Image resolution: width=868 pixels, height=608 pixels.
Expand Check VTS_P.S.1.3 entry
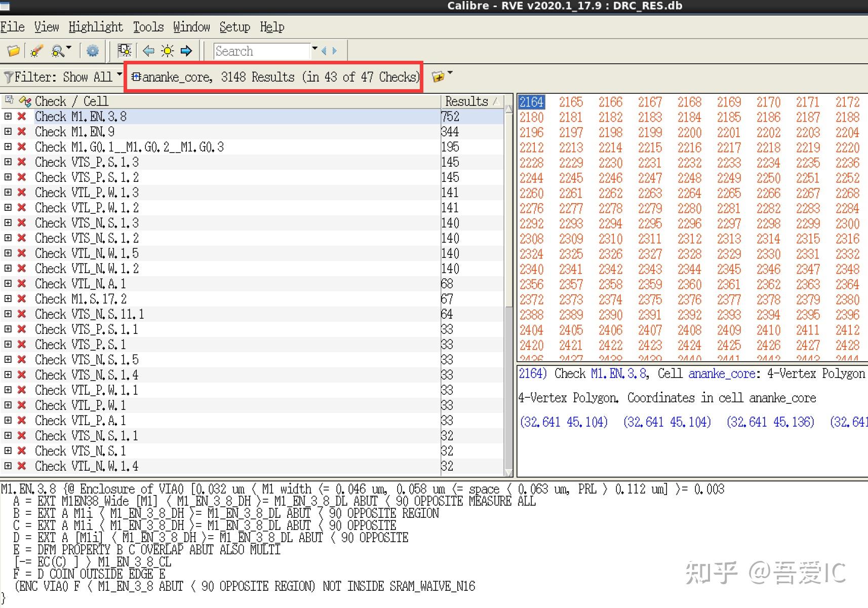point(8,162)
